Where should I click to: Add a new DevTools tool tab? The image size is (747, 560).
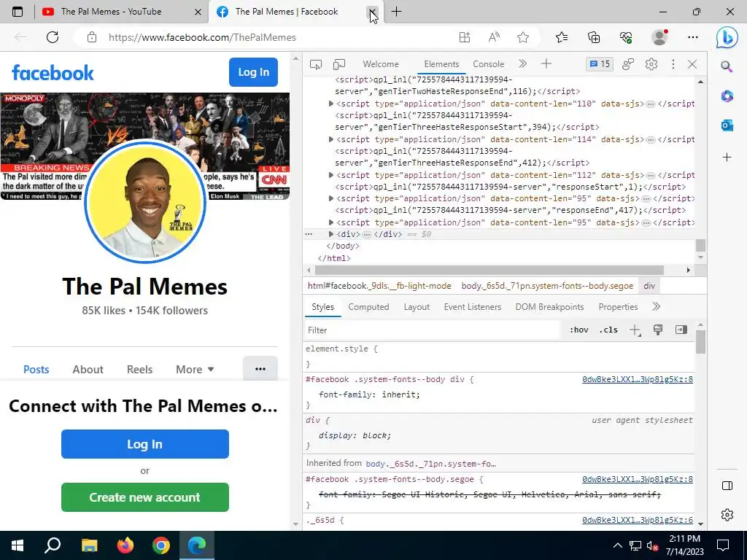coord(546,64)
